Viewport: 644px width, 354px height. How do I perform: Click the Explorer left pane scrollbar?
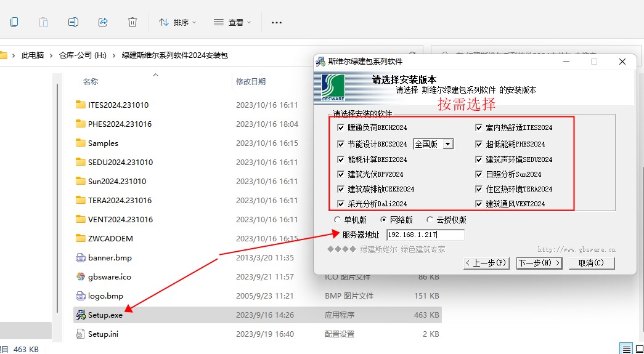click(57, 197)
